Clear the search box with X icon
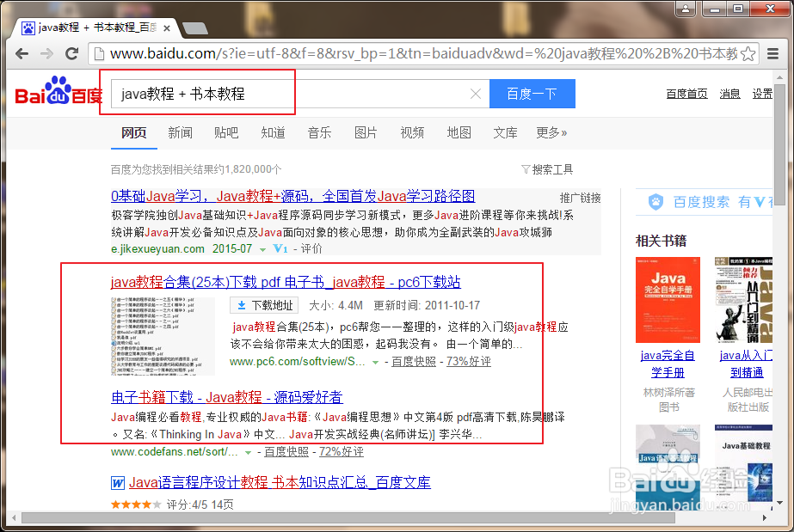794x532 pixels. (x=476, y=94)
